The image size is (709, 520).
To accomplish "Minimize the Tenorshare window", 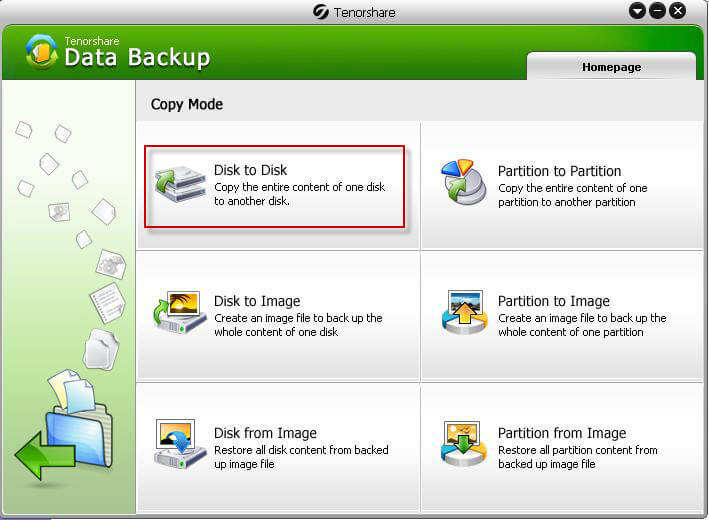I will pos(657,11).
